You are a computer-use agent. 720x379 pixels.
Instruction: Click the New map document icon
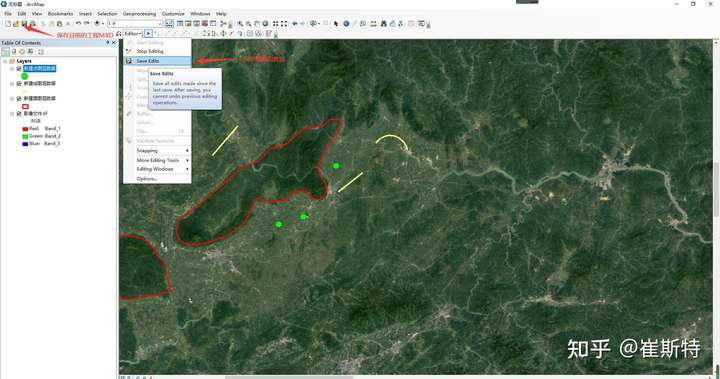pyautogui.click(x=8, y=23)
